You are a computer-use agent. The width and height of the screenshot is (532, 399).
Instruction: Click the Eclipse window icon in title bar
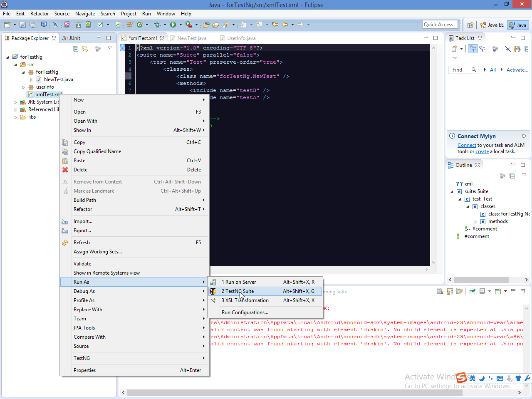tap(4, 5)
